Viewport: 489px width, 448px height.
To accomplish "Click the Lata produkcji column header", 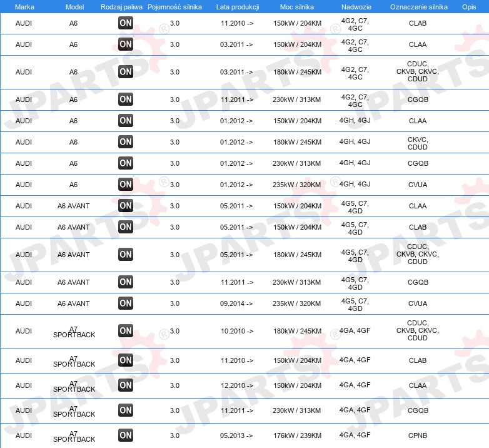I will (238, 7).
